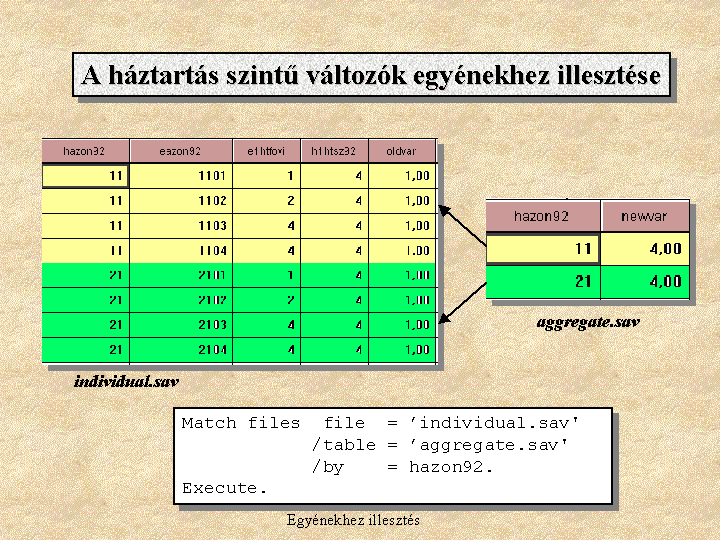Click the cell with value 1102

pyautogui.click(x=181, y=201)
